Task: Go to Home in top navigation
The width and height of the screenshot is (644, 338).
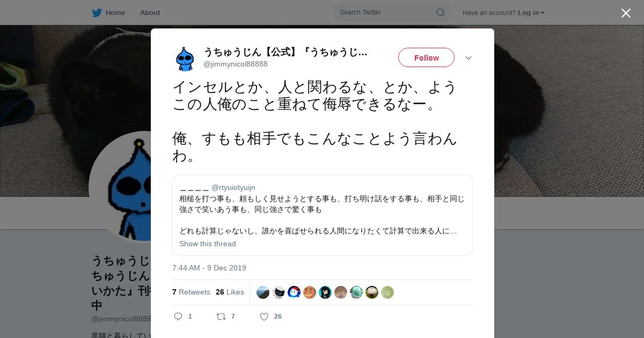Action: coord(115,12)
